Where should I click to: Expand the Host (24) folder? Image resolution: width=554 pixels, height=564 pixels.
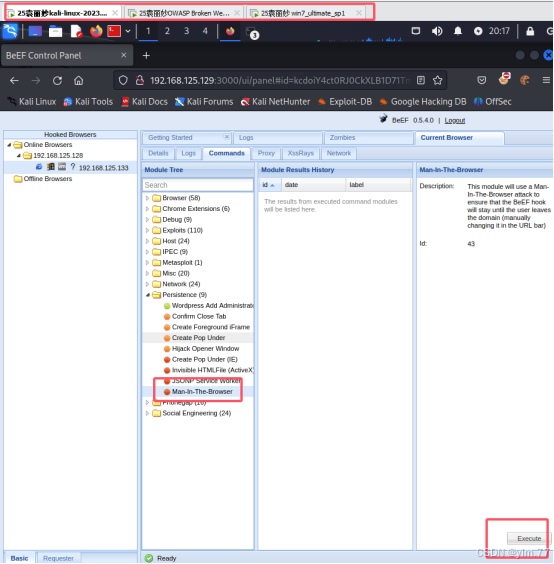pos(147,241)
